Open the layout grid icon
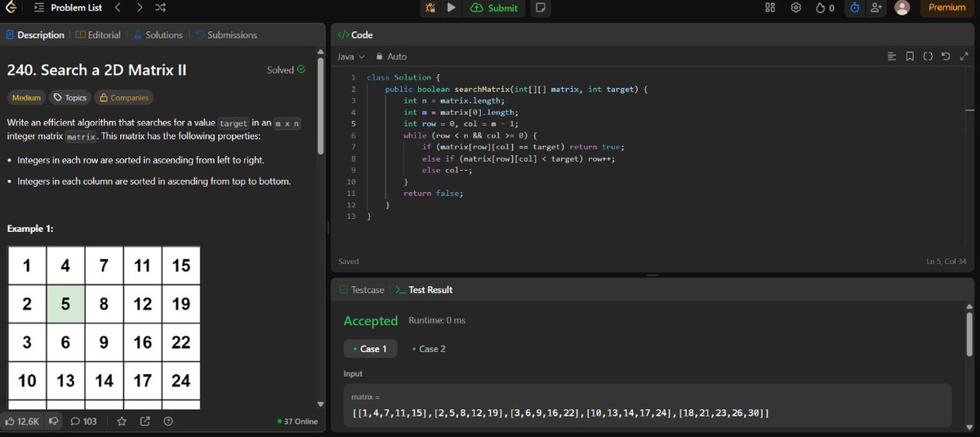Viewport: 980px width, 437px height. (x=770, y=7)
